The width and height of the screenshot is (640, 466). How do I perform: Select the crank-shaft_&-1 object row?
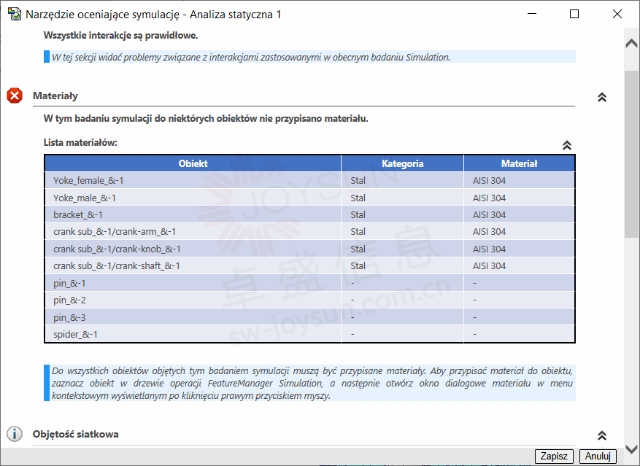[x=310, y=266]
